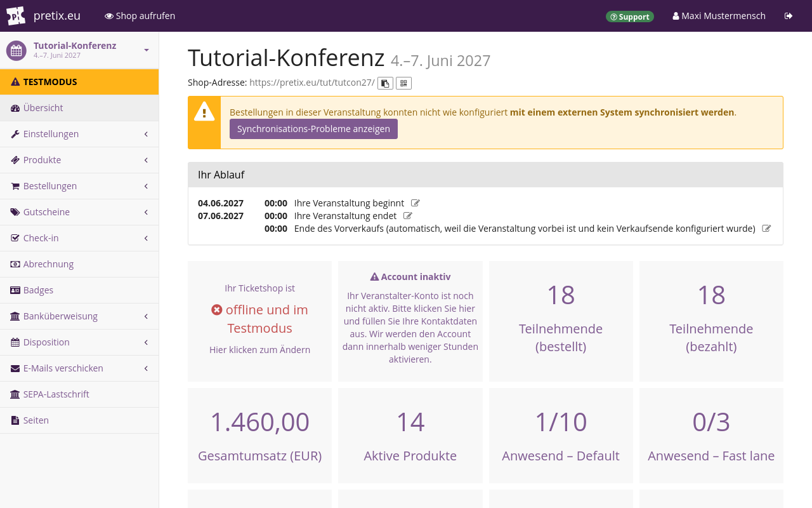Show QR code for shop address
The image size is (812, 508).
[403, 83]
